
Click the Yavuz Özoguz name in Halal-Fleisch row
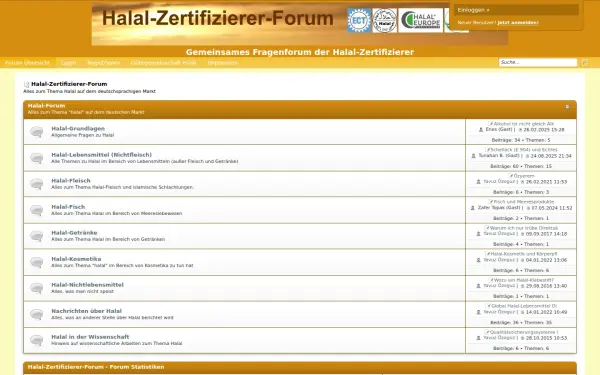(x=499, y=182)
